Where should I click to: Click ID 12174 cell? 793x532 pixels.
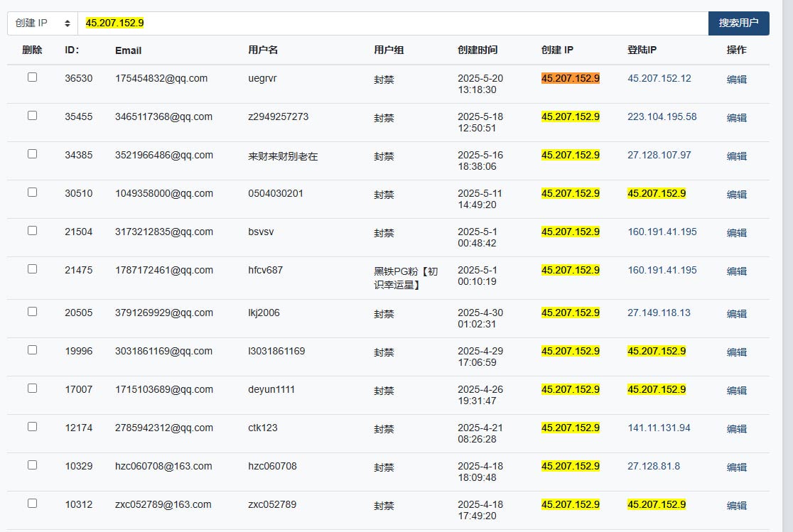(x=78, y=428)
